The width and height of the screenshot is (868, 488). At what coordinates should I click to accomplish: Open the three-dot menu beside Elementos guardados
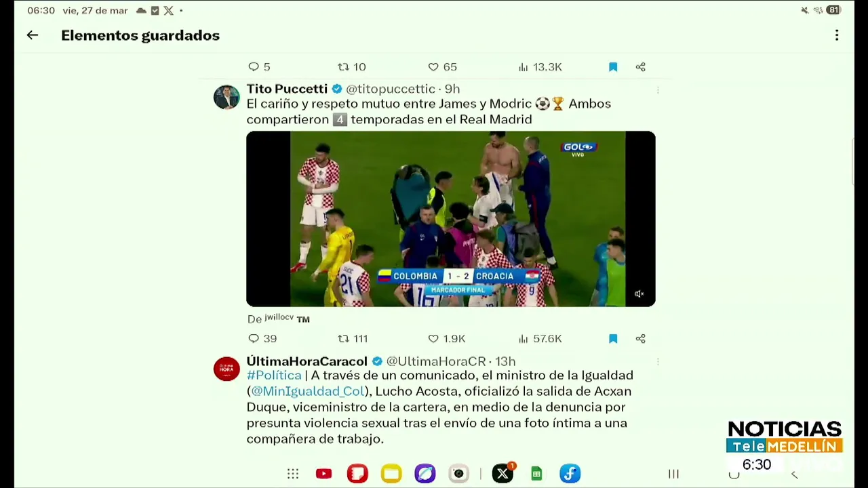pyautogui.click(x=837, y=35)
